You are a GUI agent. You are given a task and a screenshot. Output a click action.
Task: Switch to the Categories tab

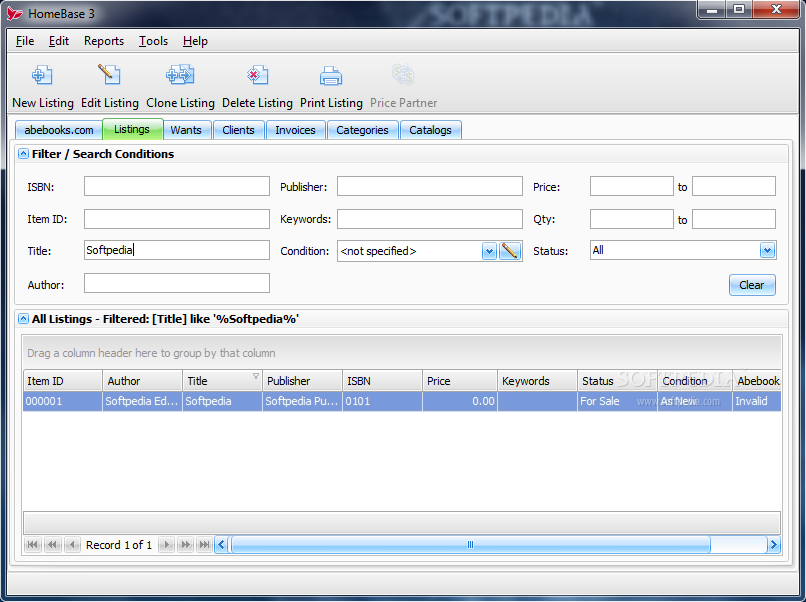click(x=362, y=130)
